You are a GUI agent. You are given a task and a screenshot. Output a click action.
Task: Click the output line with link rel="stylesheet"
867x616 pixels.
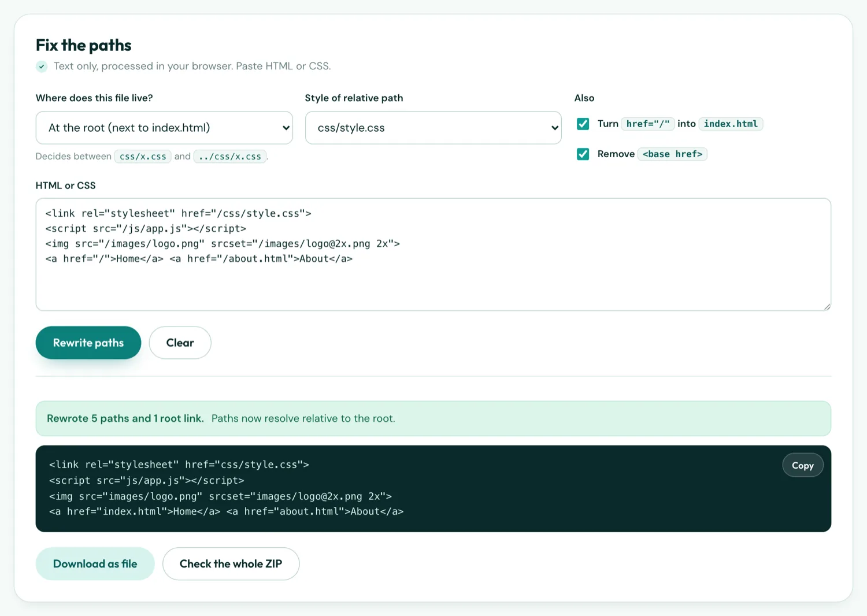tap(179, 465)
